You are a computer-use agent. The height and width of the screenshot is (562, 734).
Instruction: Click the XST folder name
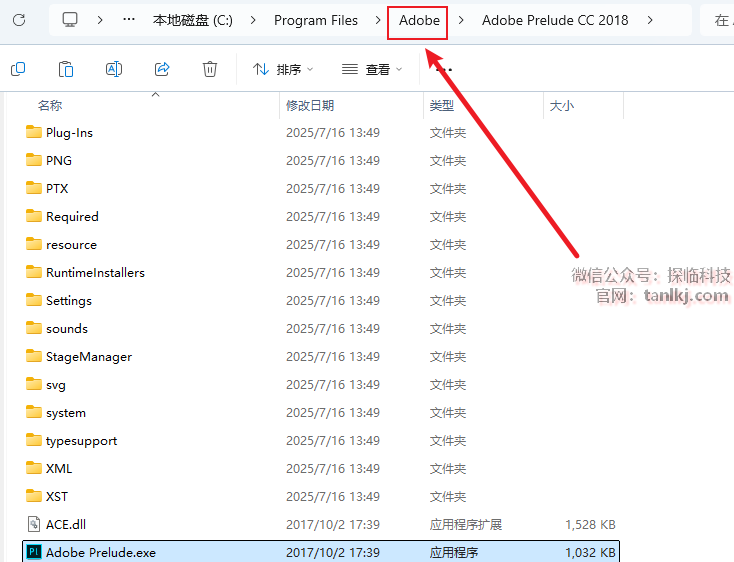coord(57,496)
